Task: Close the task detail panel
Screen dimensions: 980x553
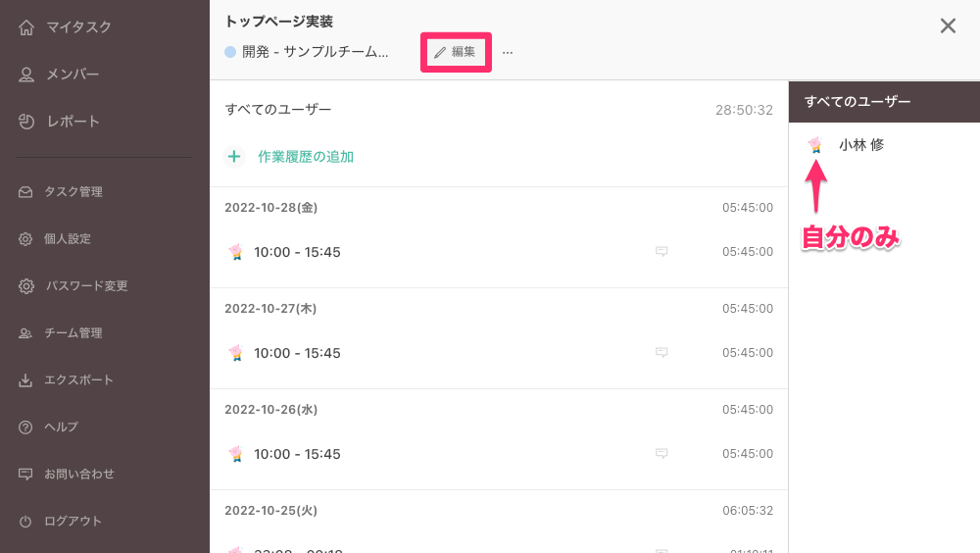Action: point(948,26)
